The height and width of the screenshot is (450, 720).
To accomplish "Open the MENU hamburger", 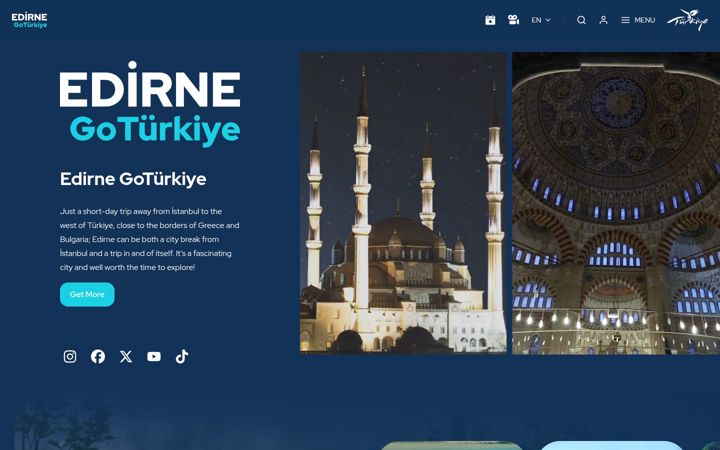I will pos(638,20).
